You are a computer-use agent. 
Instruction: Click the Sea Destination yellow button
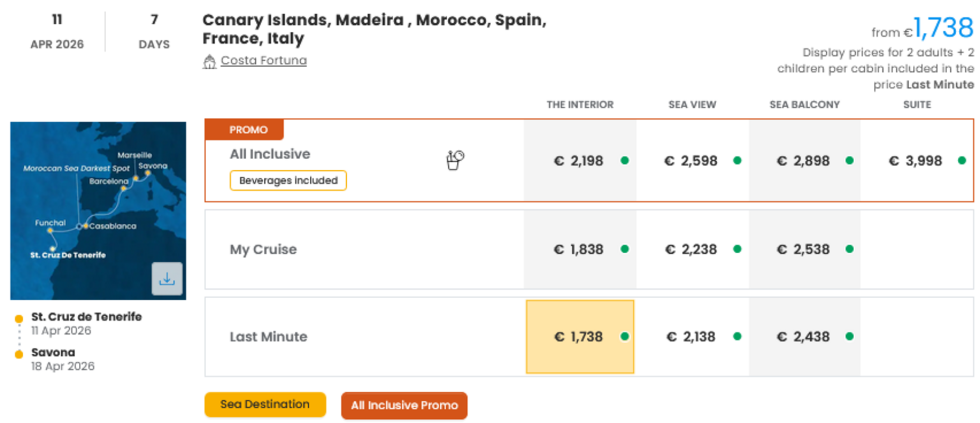tap(265, 404)
